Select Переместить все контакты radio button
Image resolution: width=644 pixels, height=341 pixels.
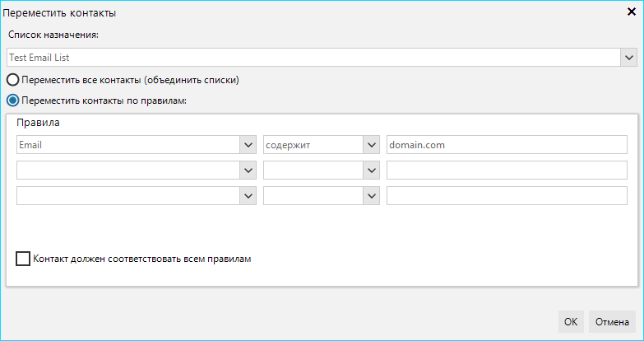[x=12, y=80]
